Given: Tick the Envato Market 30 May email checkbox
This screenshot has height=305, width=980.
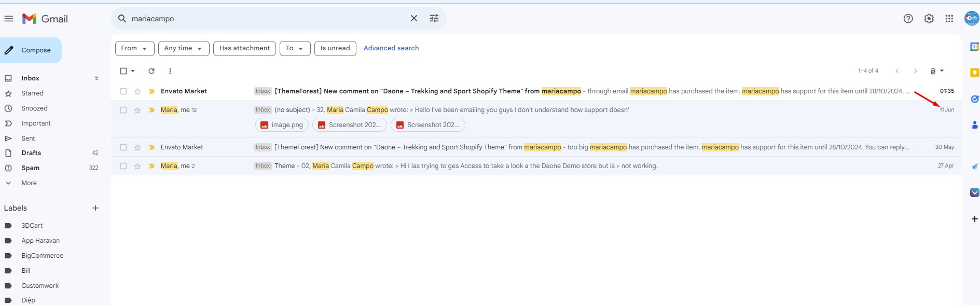Looking at the screenshot, I should 123,147.
